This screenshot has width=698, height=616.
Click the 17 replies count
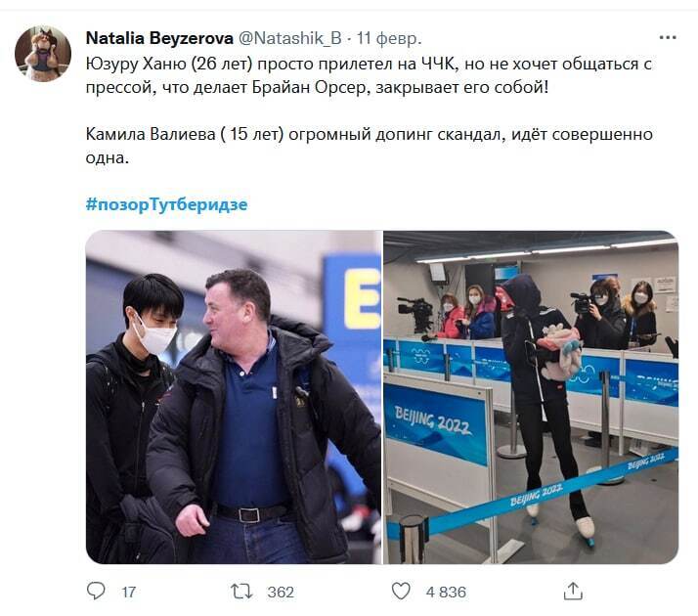[x=129, y=592]
